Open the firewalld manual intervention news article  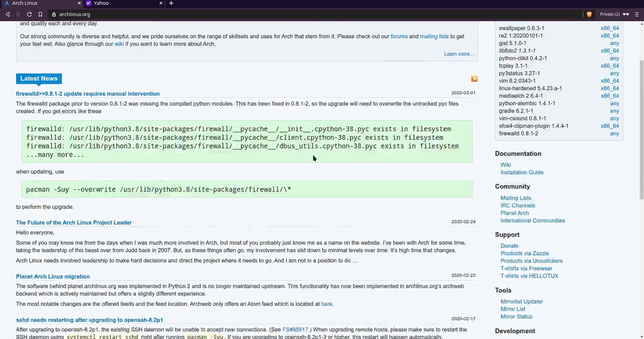click(x=88, y=94)
